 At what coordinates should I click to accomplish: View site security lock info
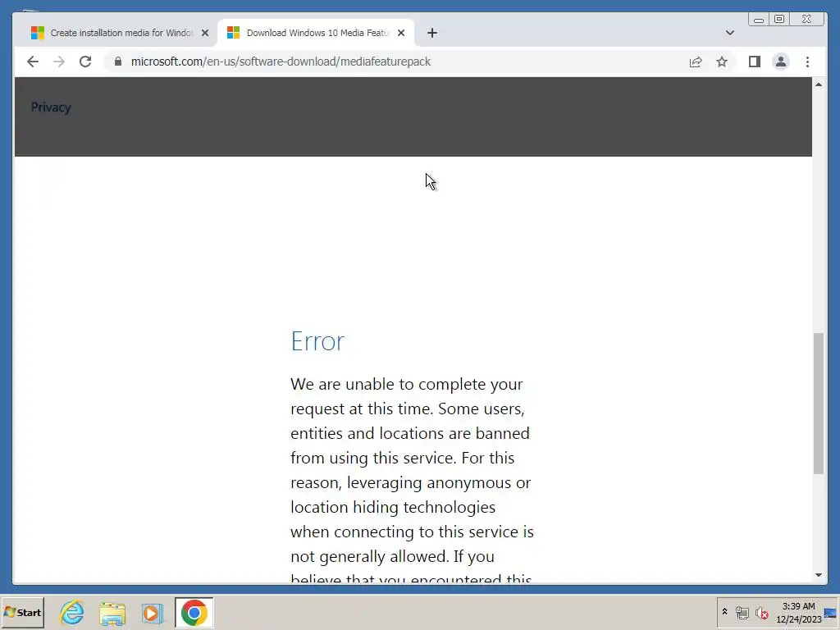pos(118,62)
